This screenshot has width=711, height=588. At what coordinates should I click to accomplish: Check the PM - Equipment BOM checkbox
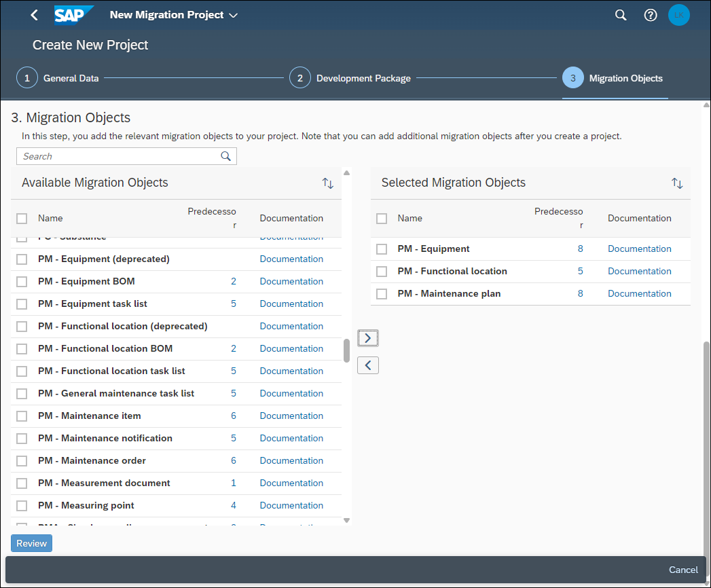22,282
